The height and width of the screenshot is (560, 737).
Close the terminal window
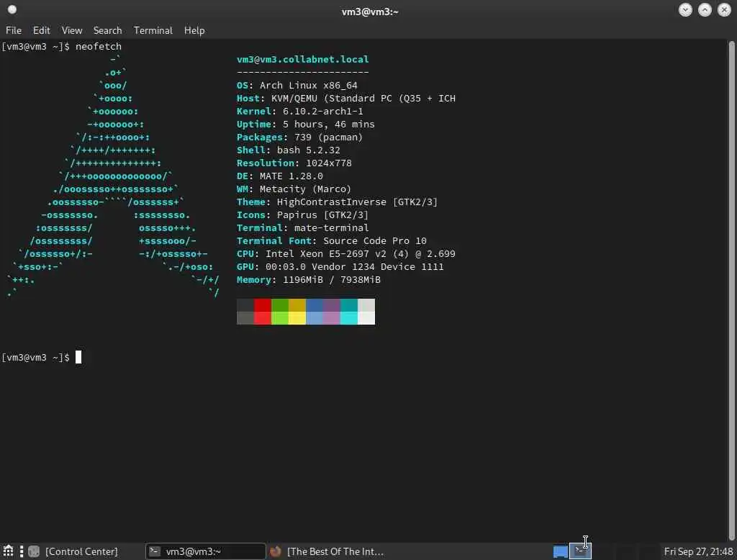724,10
